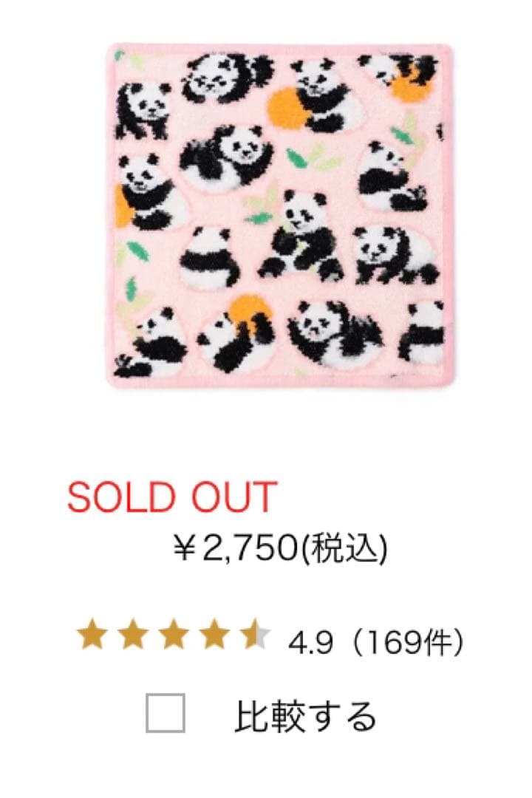Click the (税込) tax-included note
The height and width of the screenshot is (798, 532).
[343, 548]
